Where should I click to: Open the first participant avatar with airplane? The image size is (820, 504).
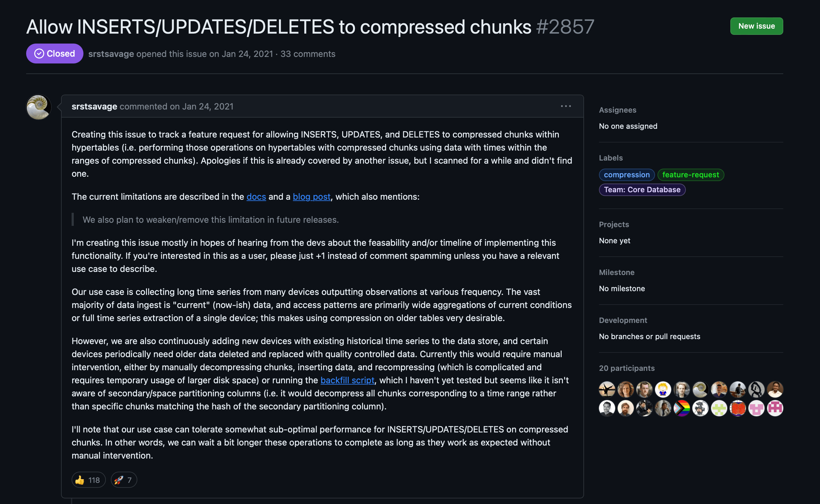[x=607, y=389]
